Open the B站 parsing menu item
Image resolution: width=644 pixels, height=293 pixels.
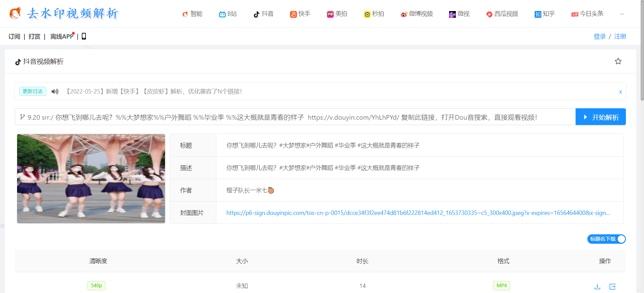228,14
